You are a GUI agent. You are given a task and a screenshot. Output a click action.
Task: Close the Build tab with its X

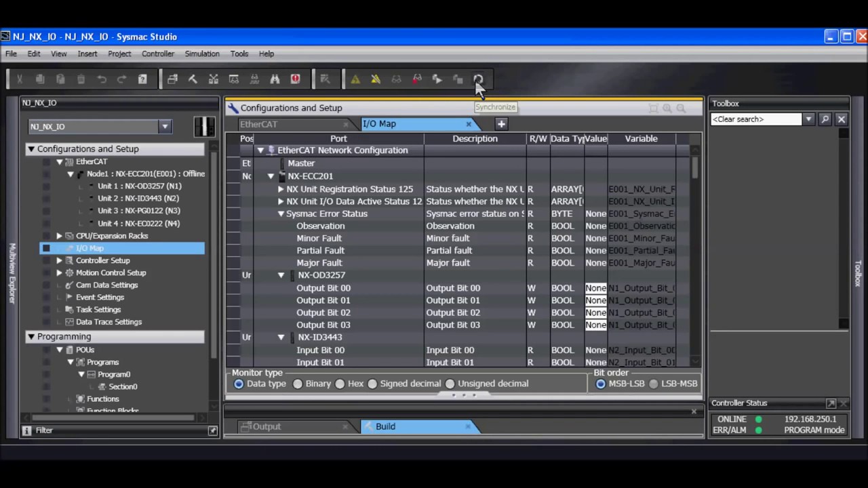point(468,426)
